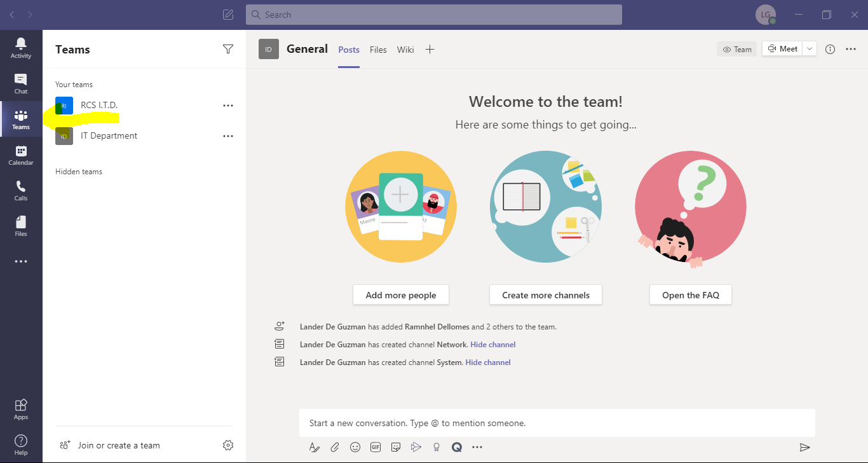The width and height of the screenshot is (868, 463).
Task: Attach a file with the paperclip
Action: click(x=335, y=447)
